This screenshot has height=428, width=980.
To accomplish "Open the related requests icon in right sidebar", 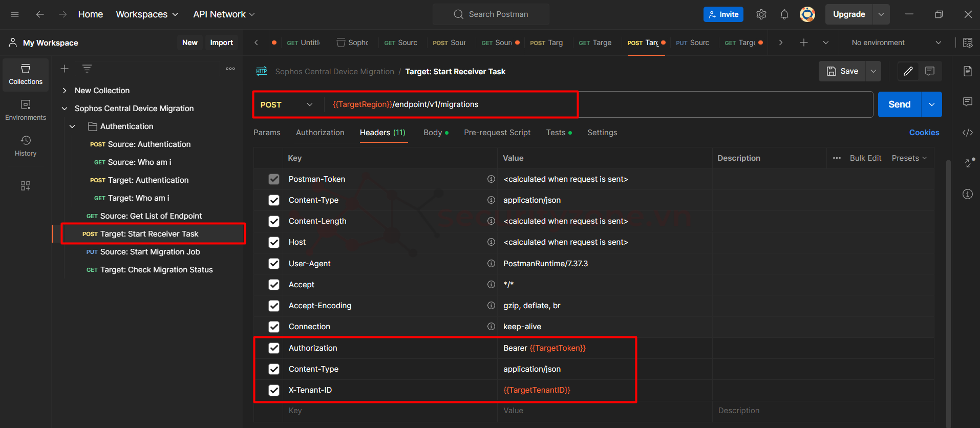I will click(x=969, y=163).
